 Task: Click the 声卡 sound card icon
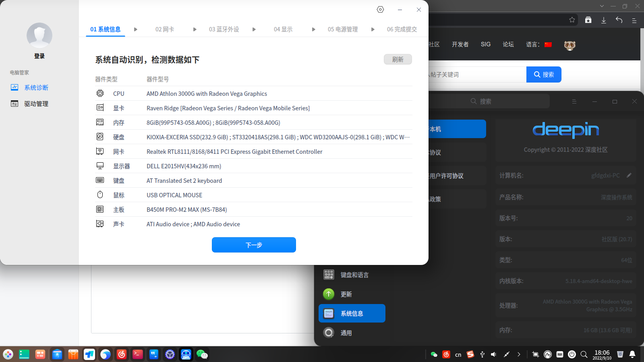[x=100, y=224]
